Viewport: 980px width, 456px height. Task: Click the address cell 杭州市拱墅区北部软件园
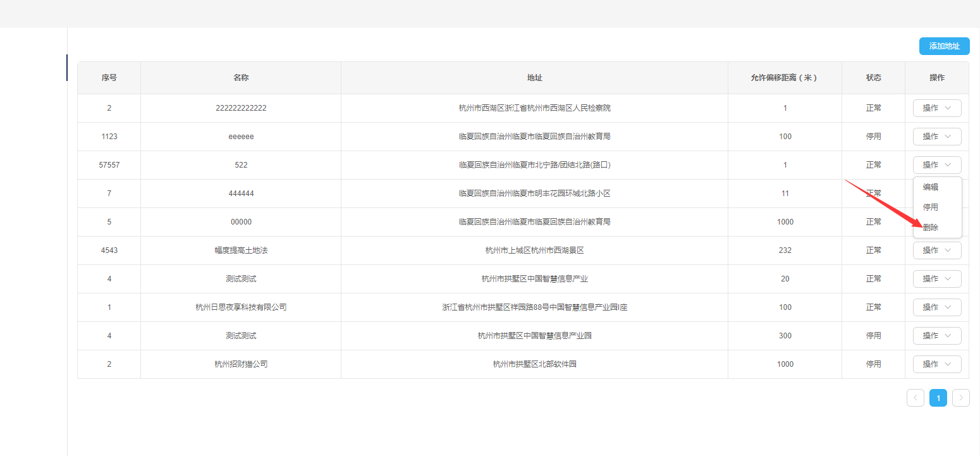[534, 364]
